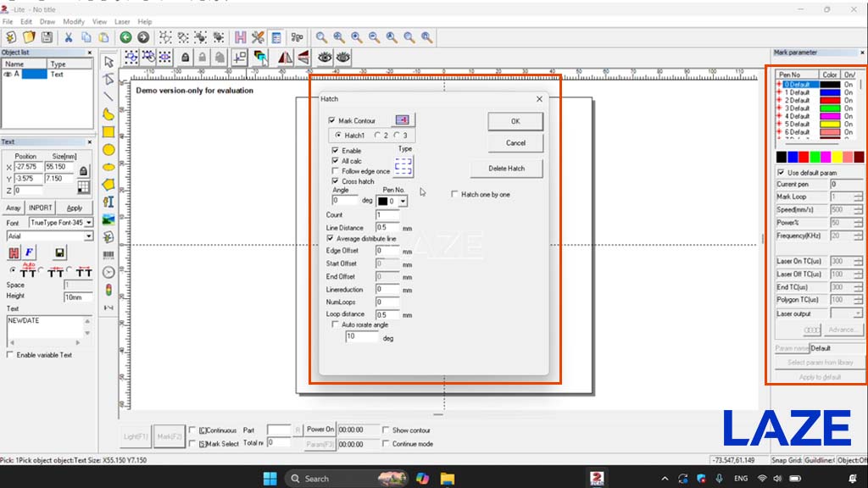Select the 1 Default blue pen row
This screenshot has width=868, height=488.
coord(816,92)
